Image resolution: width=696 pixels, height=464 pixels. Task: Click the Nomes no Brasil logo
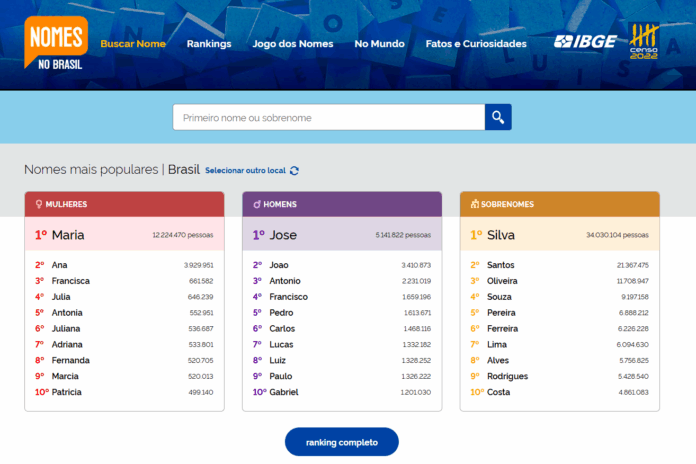(x=56, y=42)
